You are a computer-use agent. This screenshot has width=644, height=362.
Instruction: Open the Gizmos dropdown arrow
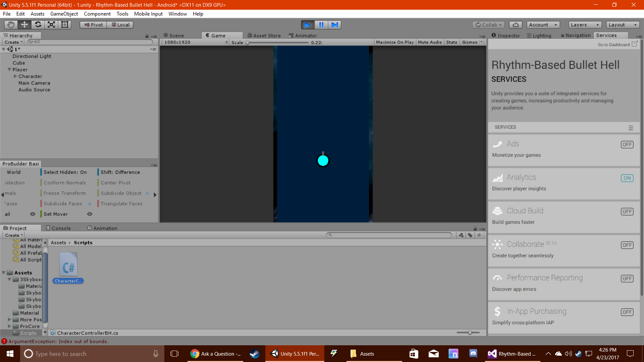coord(482,42)
